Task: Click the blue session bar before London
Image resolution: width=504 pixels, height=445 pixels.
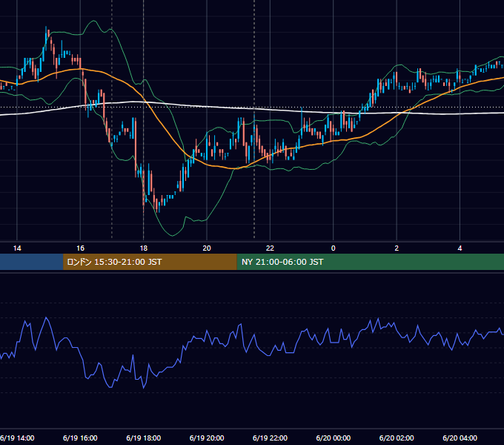Action: click(x=31, y=262)
